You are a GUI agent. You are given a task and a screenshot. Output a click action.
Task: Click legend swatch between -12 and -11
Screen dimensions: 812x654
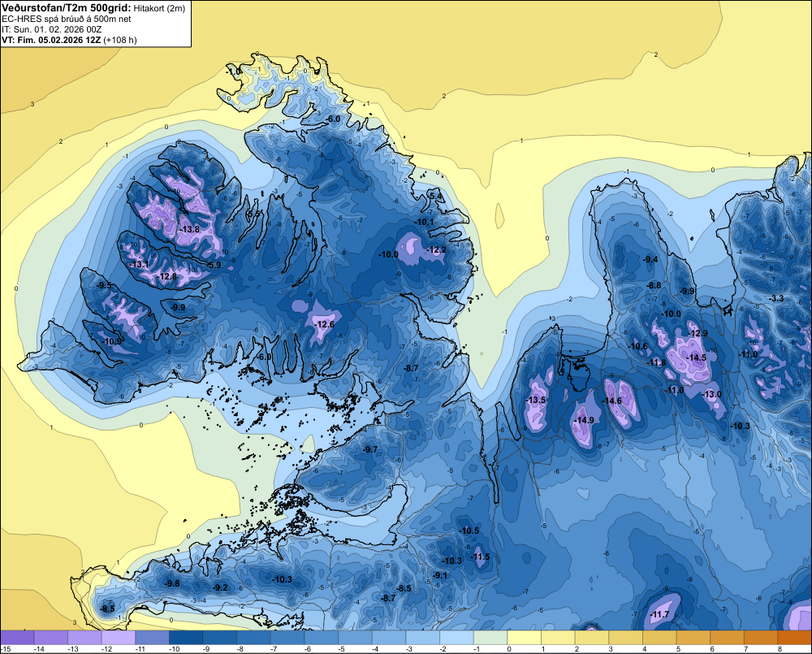[119, 638]
